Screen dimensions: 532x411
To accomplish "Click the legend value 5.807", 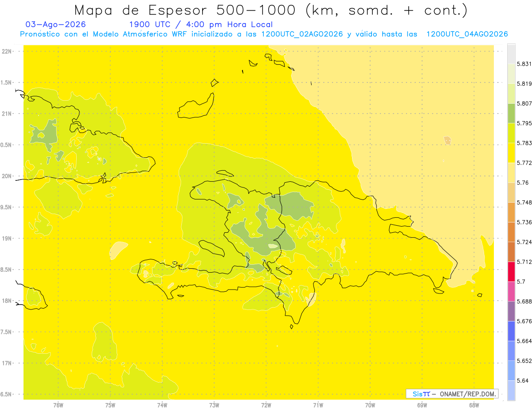I will coord(524,103).
